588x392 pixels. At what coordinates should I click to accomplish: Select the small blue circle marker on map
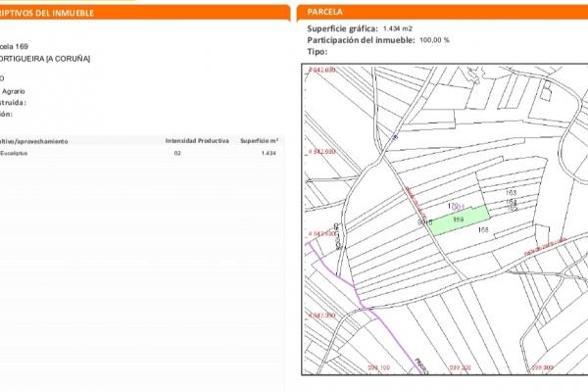394,138
